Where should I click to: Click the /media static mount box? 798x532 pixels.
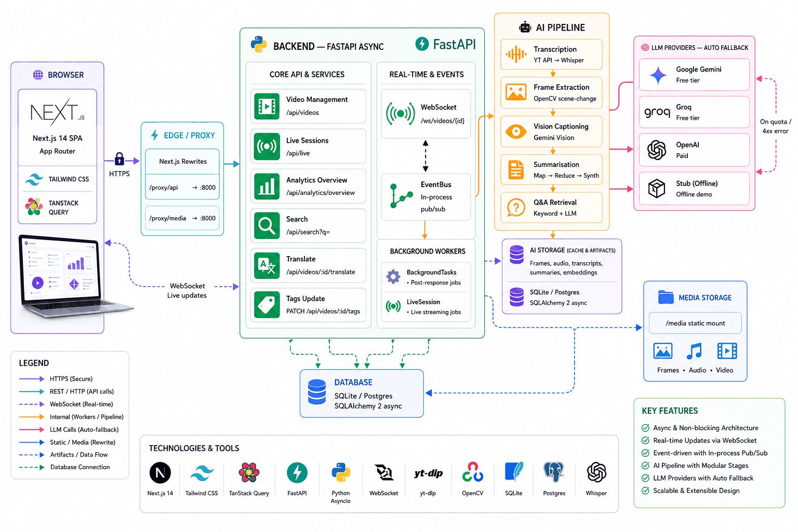[695, 323]
